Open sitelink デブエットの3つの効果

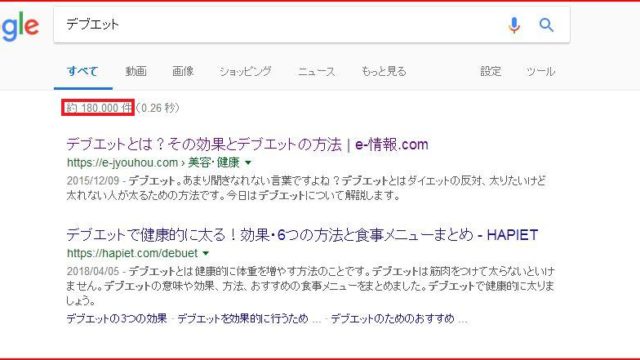(x=117, y=318)
